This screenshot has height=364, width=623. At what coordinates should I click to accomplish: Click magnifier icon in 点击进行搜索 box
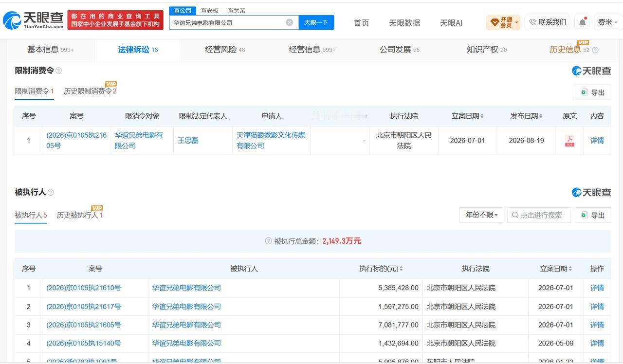(515, 215)
